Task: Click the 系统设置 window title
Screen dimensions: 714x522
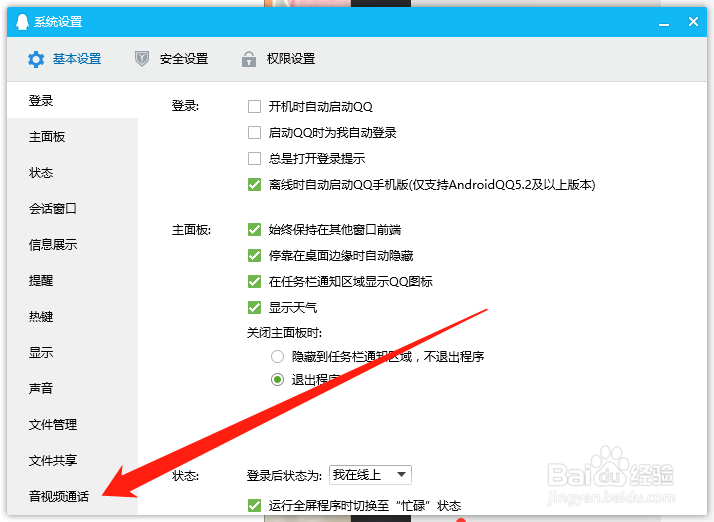Action: [x=58, y=21]
